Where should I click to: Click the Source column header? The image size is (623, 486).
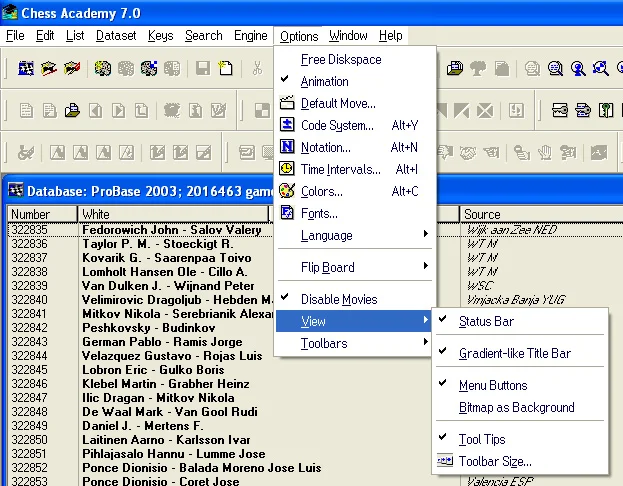(541, 214)
